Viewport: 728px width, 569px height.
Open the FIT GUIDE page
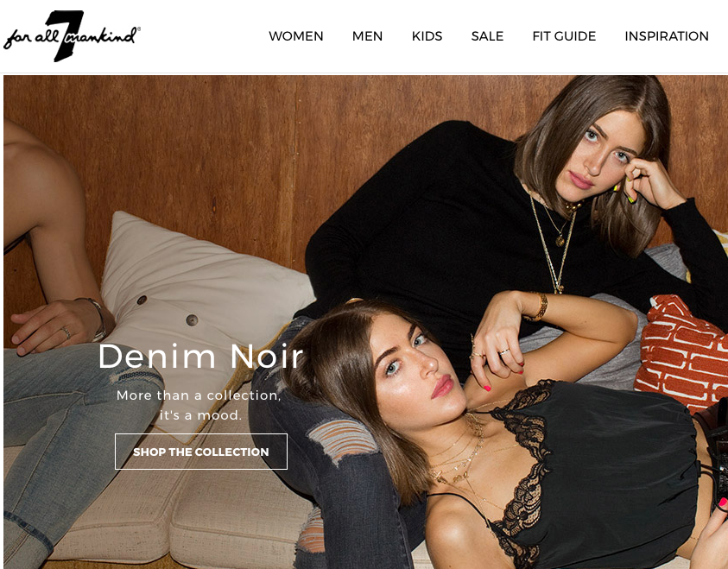[564, 36]
